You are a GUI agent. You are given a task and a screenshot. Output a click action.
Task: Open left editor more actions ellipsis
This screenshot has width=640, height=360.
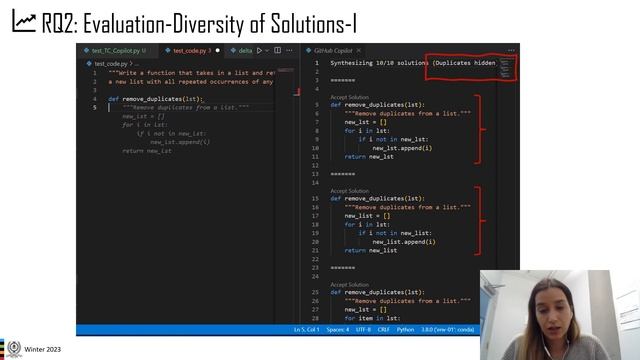coord(289,50)
